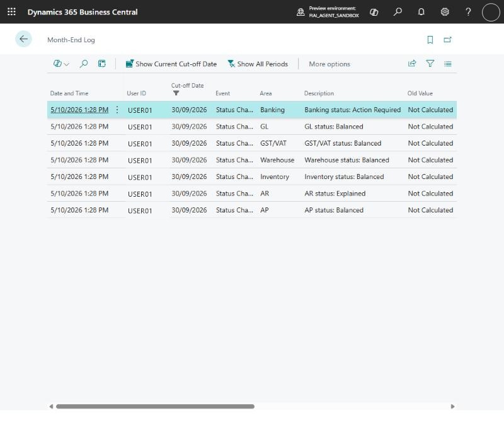Open the page in a new window
The height and width of the screenshot is (423, 504).
pyautogui.click(x=447, y=40)
